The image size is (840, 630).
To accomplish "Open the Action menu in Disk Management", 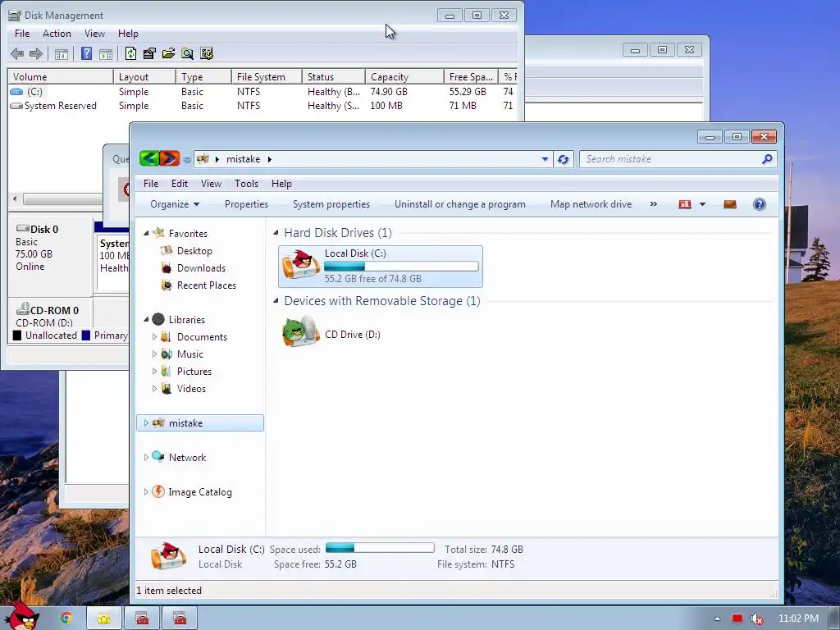I will tap(57, 33).
